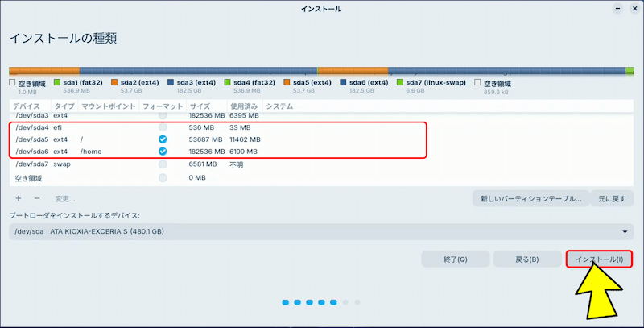Click dropdown arrow of /dev/sda KIOXIA selector
Image resolution: width=644 pixels, height=328 pixels.
click(626, 232)
